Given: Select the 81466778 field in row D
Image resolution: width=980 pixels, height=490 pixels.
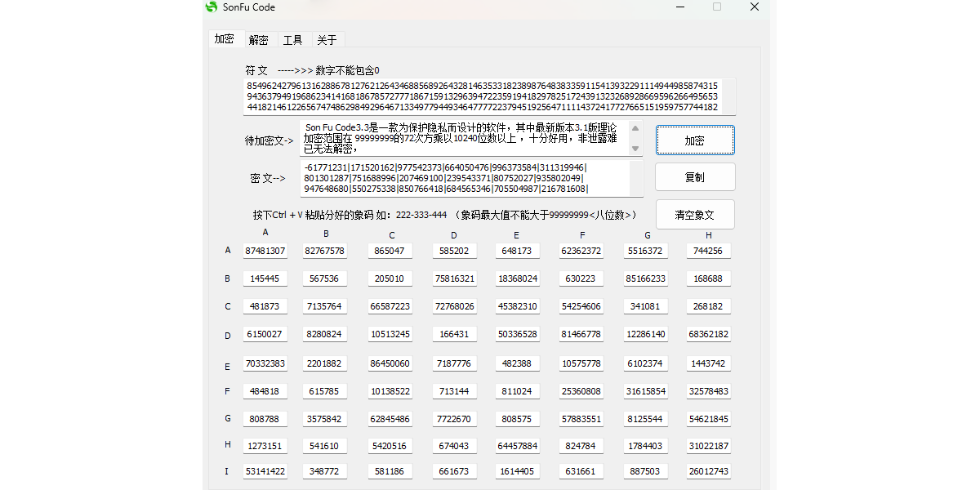Looking at the screenshot, I should tap(581, 334).
